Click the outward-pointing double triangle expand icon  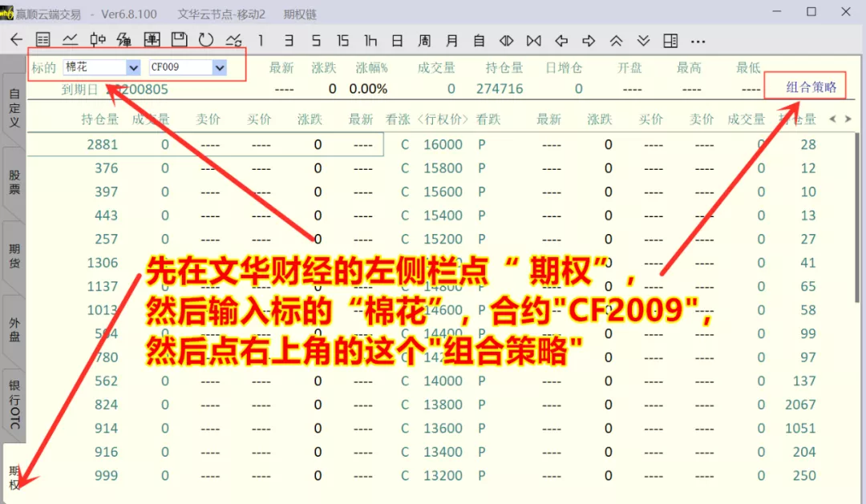[x=507, y=40]
